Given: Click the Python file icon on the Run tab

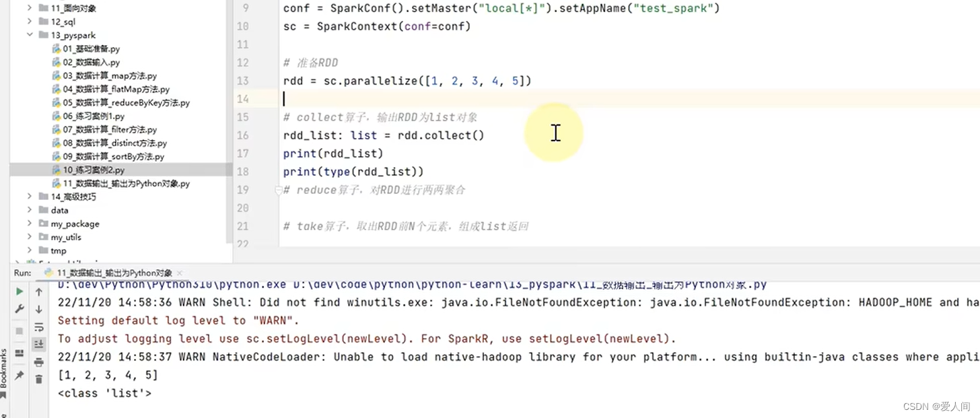Looking at the screenshot, I should [48, 273].
